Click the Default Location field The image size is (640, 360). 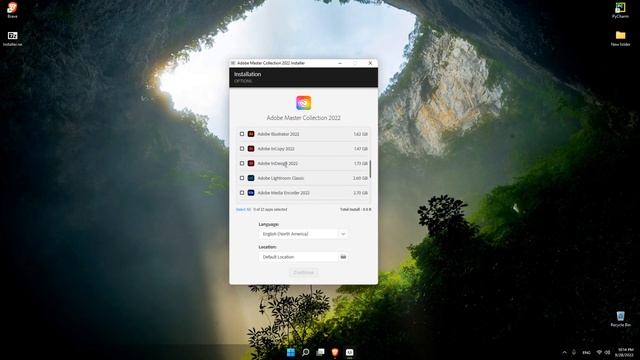click(x=298, y=257)
